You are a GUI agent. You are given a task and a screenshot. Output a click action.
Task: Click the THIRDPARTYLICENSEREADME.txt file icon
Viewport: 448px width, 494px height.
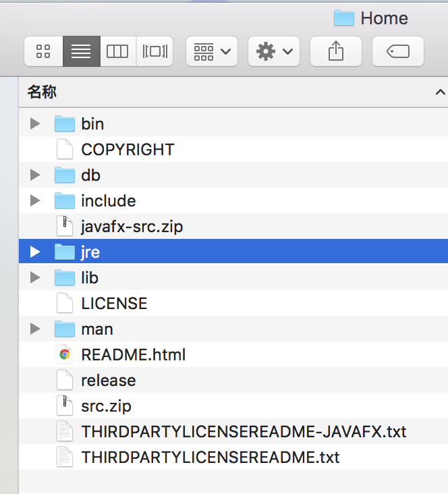tap(65, 457)
